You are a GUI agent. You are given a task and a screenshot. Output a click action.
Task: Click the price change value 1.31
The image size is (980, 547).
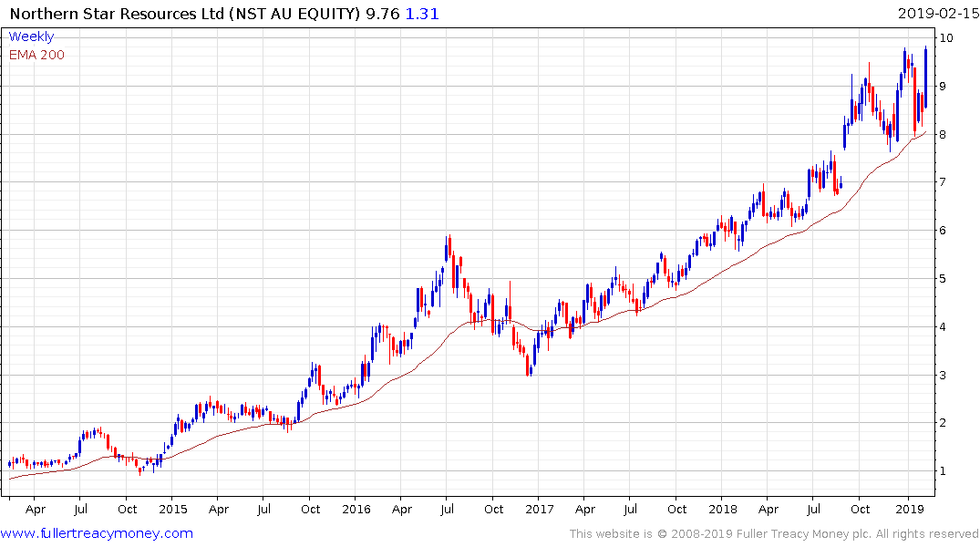[422, 14]
